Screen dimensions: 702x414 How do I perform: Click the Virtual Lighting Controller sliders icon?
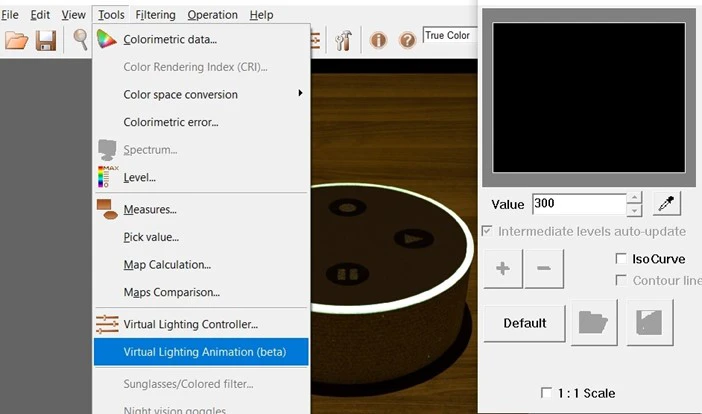coord(107,324)
